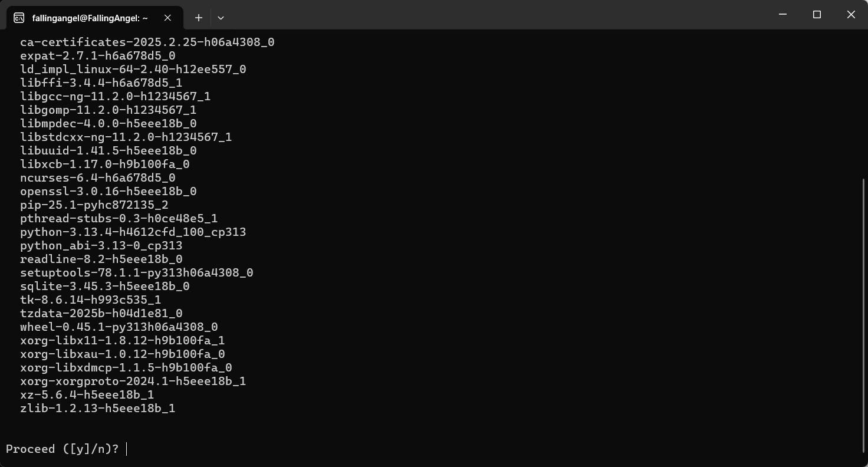868x467 pixels.
Task: Click the cursor after Proceed ([y]/n)? prompt
Action: coord(126,449)
